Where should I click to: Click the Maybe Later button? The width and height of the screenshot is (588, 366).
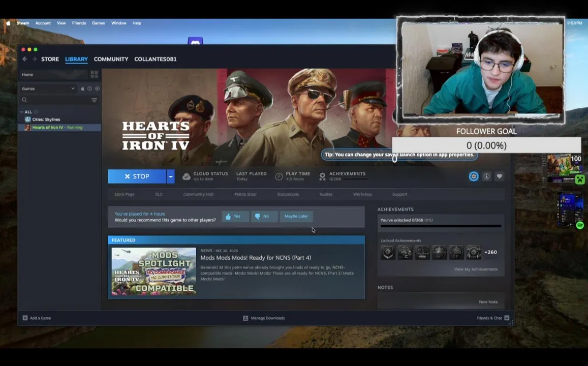296,217
